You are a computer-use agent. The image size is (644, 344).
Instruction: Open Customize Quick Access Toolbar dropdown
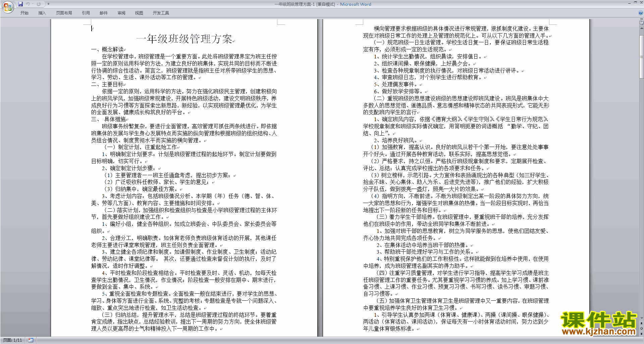point(48,4)
